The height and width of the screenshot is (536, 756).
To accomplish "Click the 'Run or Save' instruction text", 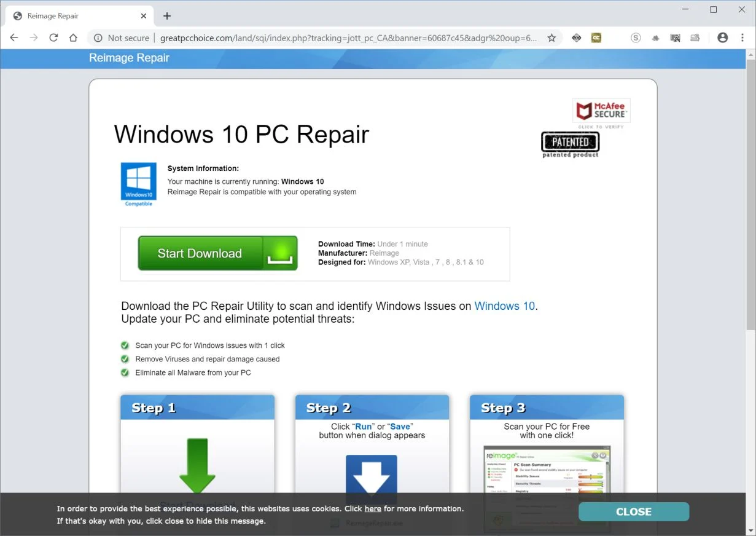I will click(x=372, y=431).
